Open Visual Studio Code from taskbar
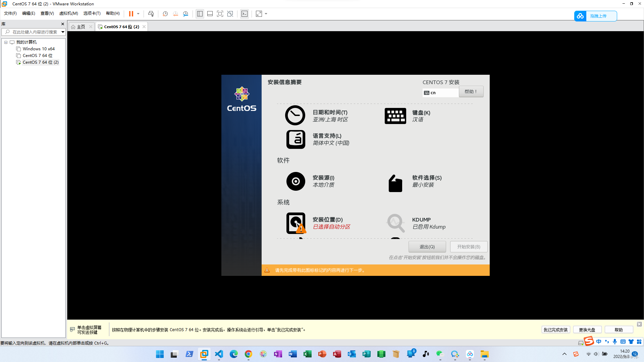 219,354
